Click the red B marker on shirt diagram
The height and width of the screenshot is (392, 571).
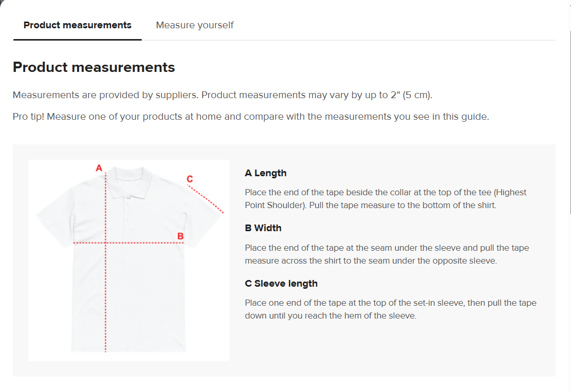click(x=180, y=236)
